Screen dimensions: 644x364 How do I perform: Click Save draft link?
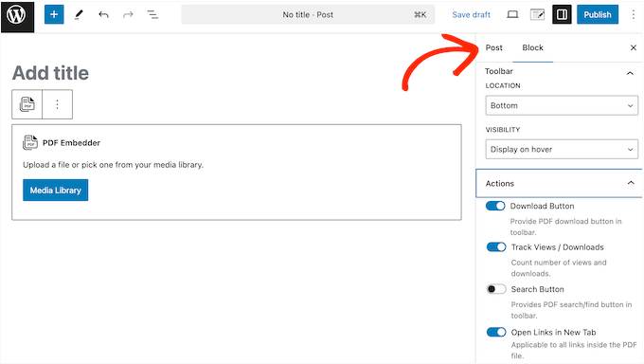pos(471,15)
